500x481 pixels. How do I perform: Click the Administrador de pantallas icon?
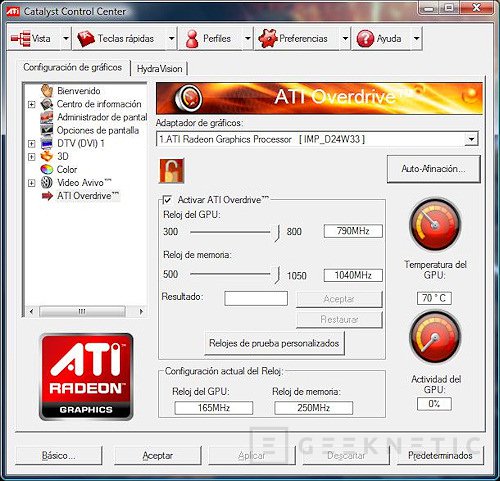(47, 117)
